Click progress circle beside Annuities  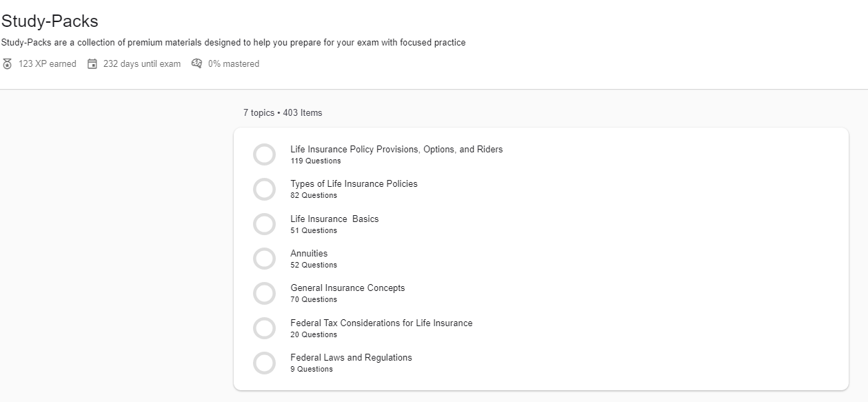click(264, 259)
